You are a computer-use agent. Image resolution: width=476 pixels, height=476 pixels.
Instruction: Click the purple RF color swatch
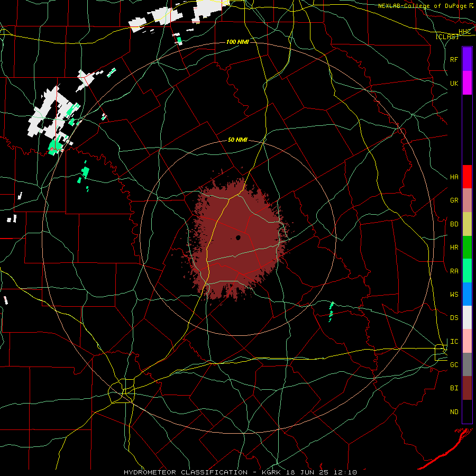467,59
